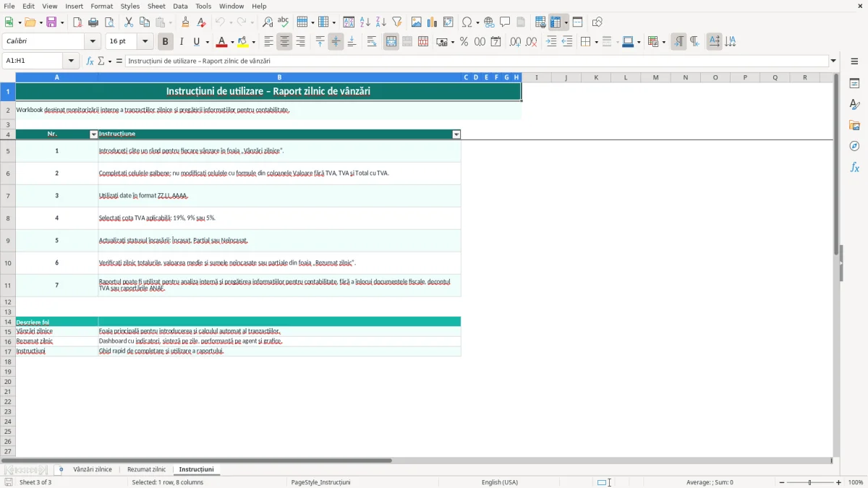Toggle print preview

(x=109, y=22)
